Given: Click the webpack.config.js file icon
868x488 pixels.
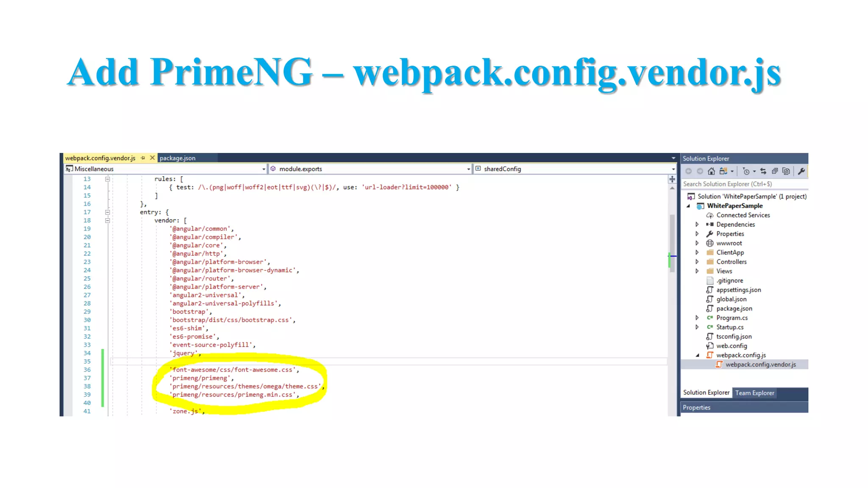Looking at the screenshot, I should click(x=710, y=355).
